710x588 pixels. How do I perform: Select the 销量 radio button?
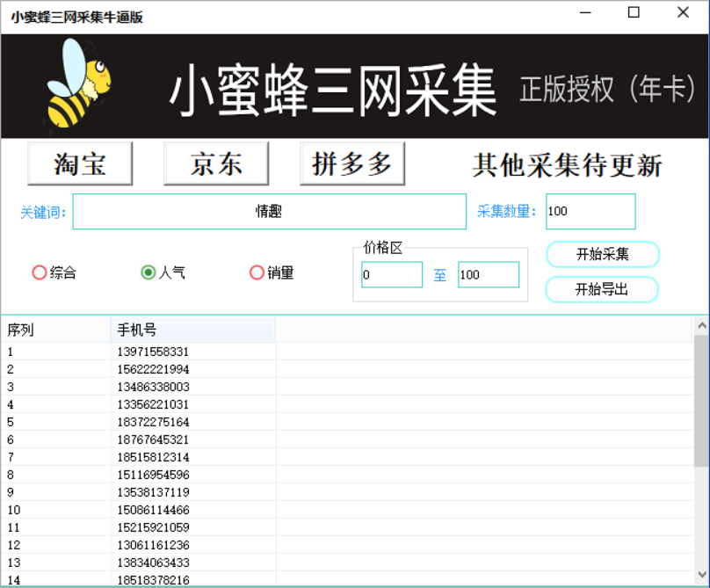pos(257,272)
